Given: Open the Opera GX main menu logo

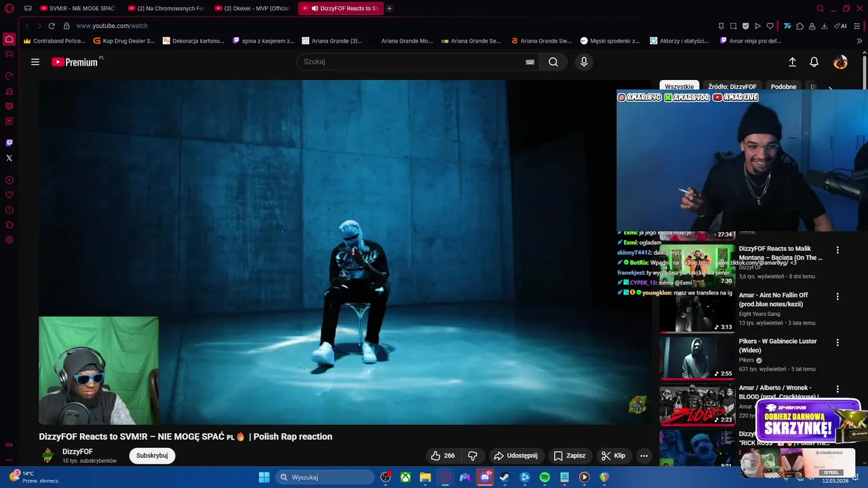Looking at the screenshot, I should (x=9, y=8).
